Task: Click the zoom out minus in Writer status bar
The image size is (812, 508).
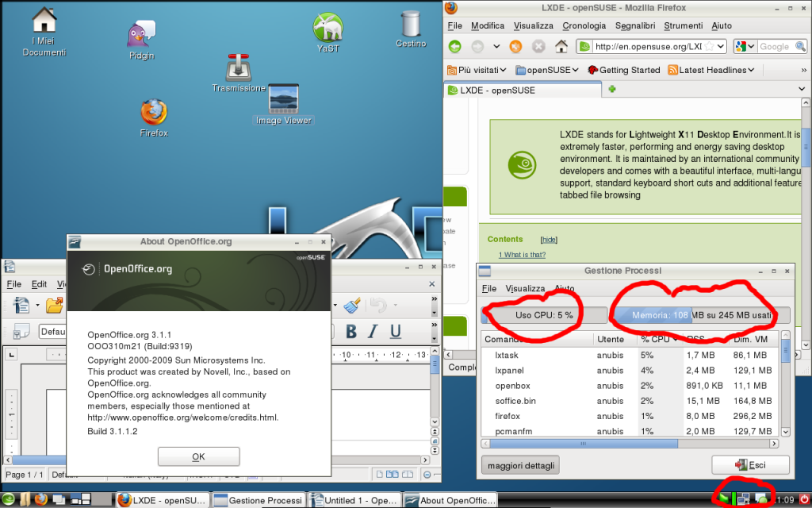Action: (427, 475)
